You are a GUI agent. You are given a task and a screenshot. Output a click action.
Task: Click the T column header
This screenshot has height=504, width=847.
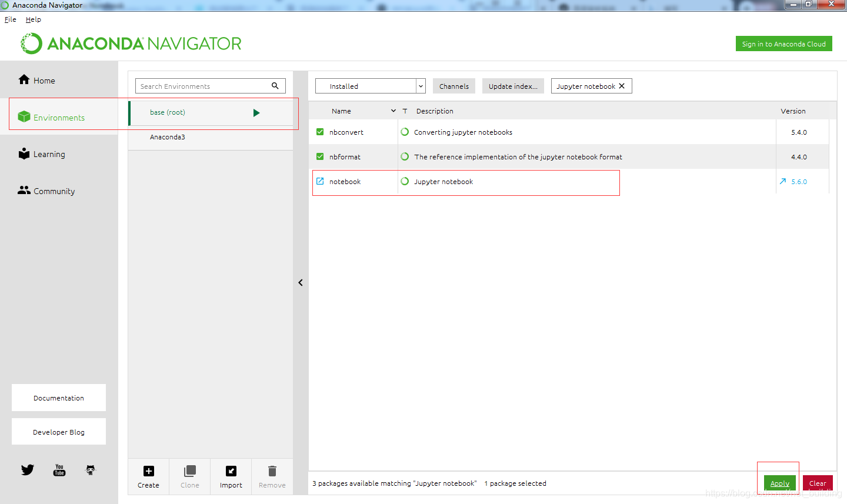405,111
